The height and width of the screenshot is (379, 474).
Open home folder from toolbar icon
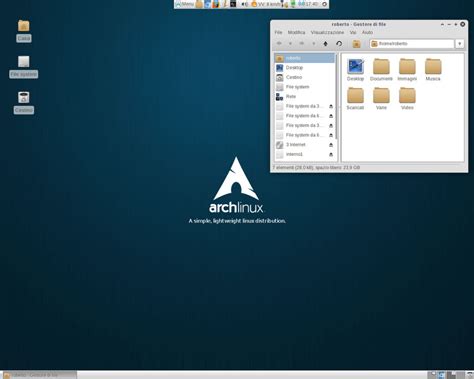(x=356, y=44)
